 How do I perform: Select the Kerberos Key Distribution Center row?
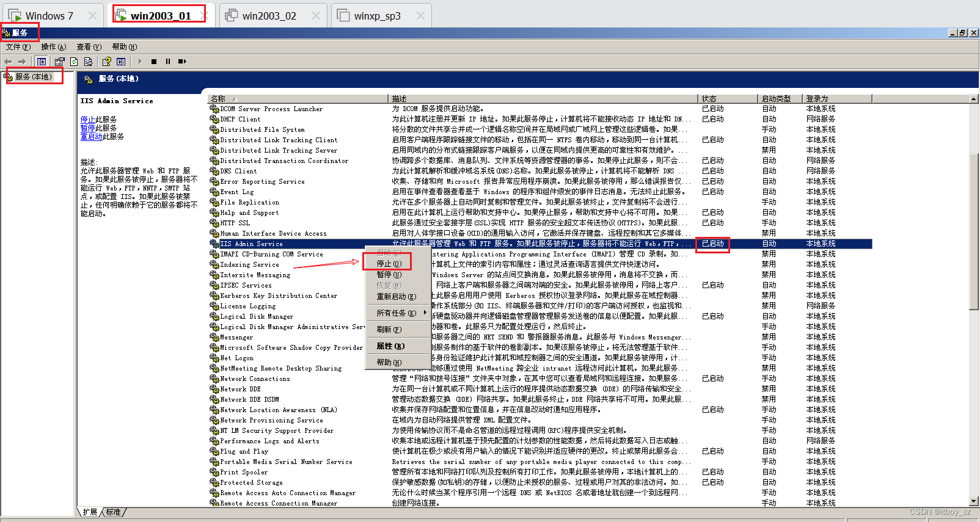540,295
